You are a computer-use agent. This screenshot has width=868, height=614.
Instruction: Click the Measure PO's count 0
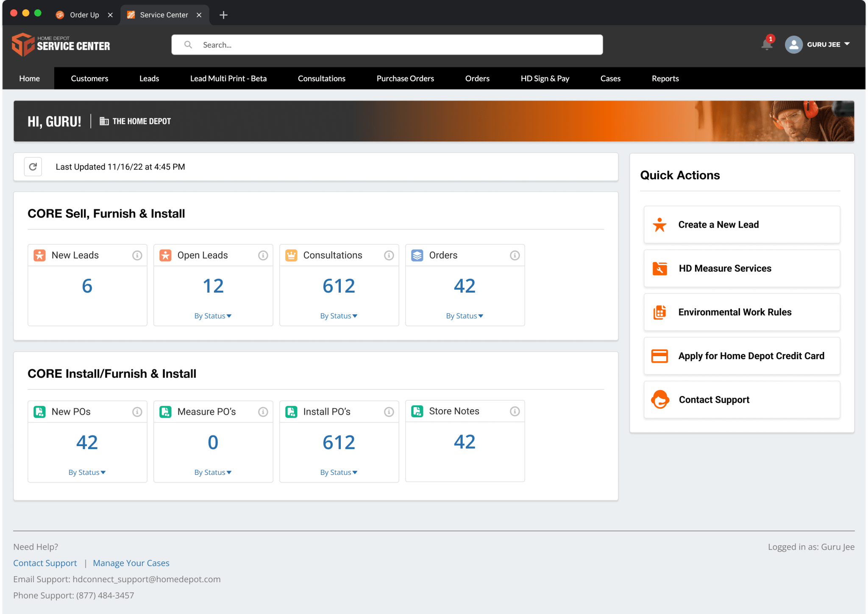coord(213,442)
